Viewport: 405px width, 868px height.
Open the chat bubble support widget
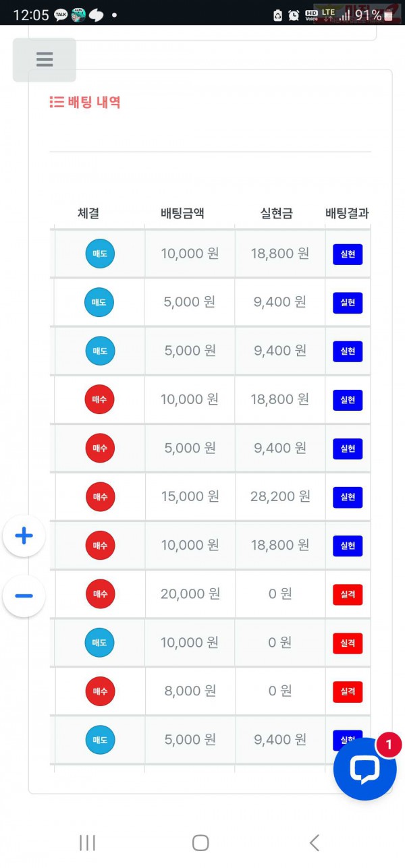pyautogui.click(x=364, y=768)
